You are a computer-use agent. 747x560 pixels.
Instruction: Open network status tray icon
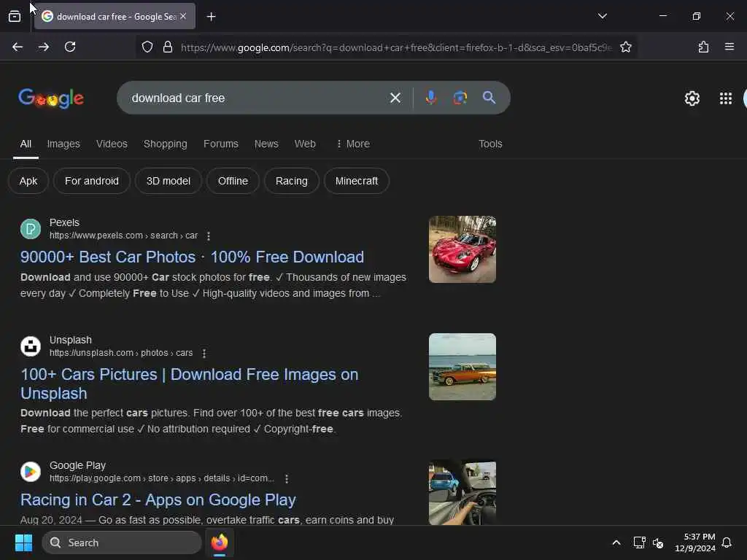coord(639,542)
